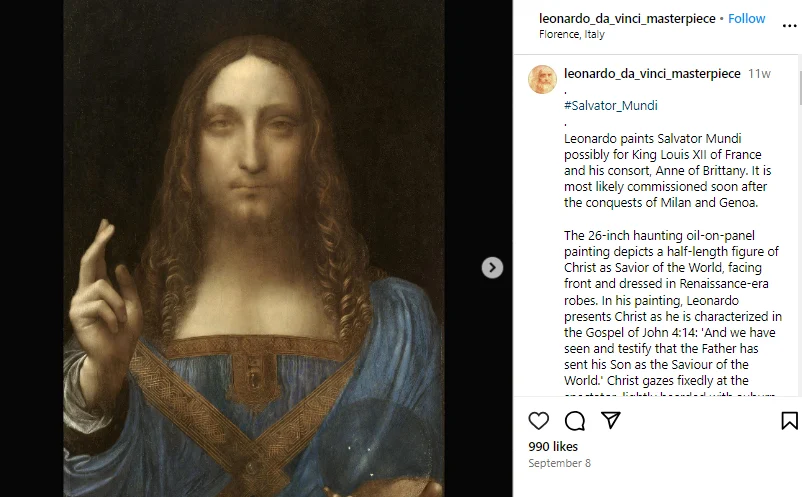The height and width of the screenshot is (497, 802).
Task: Click the Leonardo profile avatar picture
Action: [542, 79]
